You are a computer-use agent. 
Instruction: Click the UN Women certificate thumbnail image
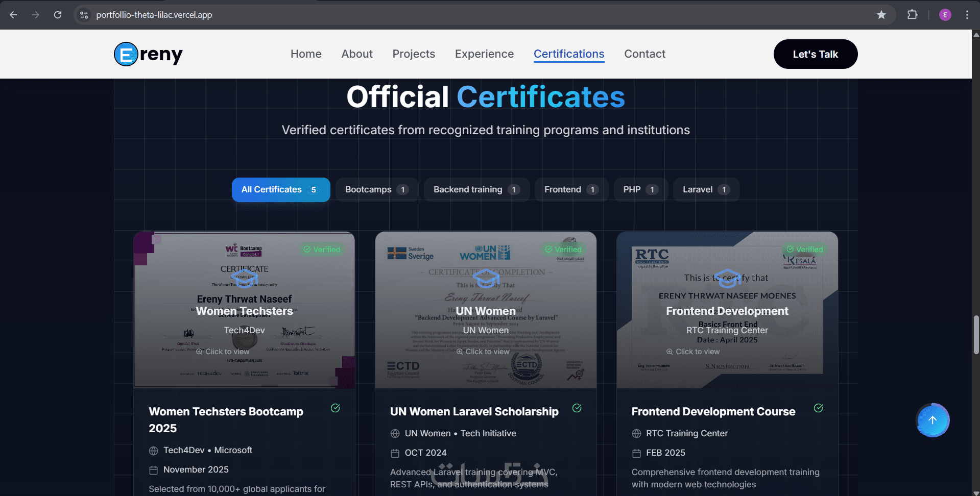[x=486, y=310]
